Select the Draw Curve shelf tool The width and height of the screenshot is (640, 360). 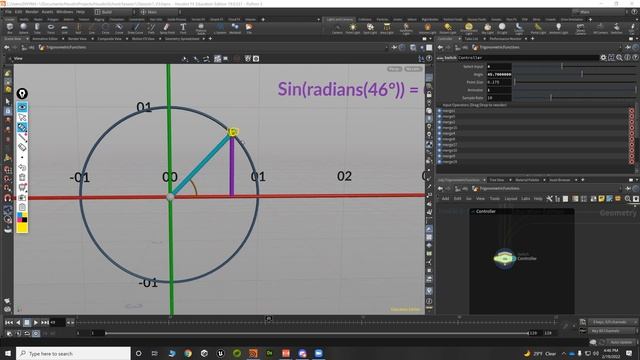click(x=136, y=29)
